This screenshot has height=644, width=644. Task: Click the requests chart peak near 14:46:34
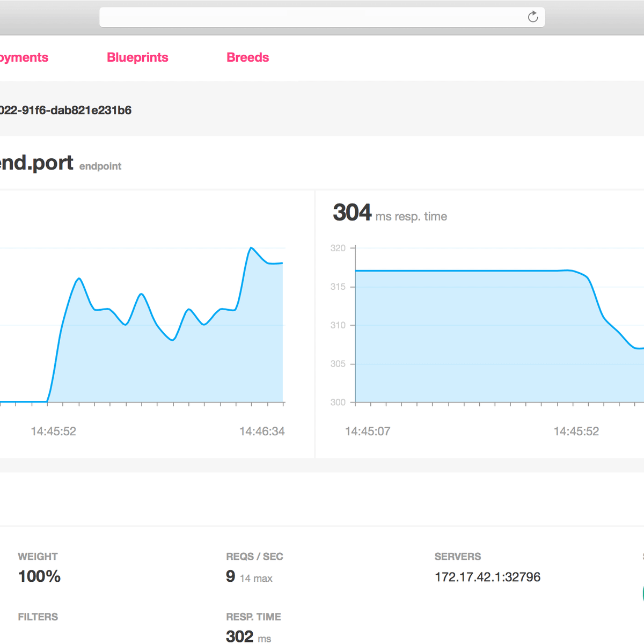pyautogui.click(x=251, y=248)
